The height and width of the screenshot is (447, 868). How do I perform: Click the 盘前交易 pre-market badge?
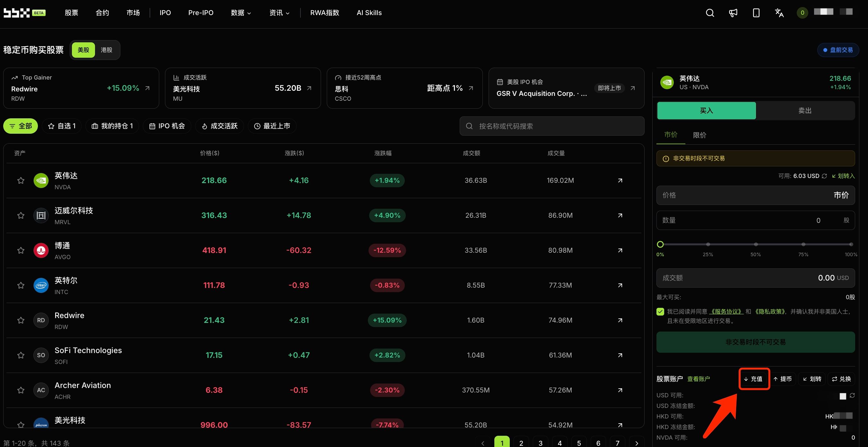[838, 50]
